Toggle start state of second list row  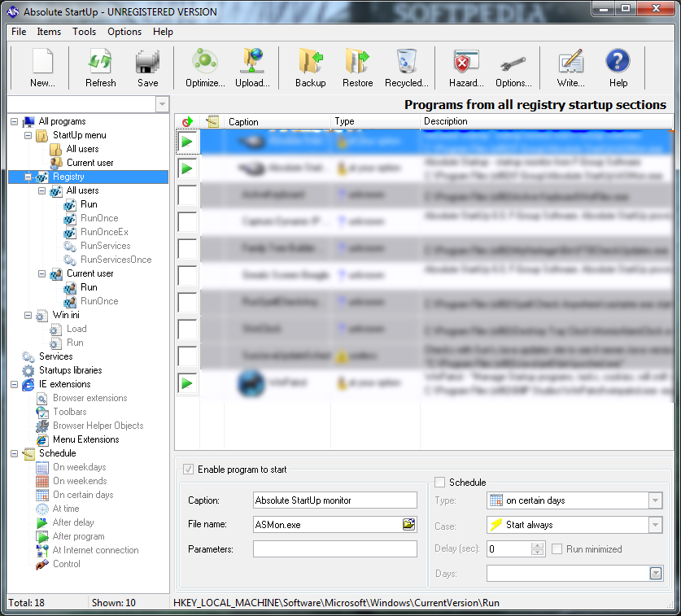coord(188,168)
